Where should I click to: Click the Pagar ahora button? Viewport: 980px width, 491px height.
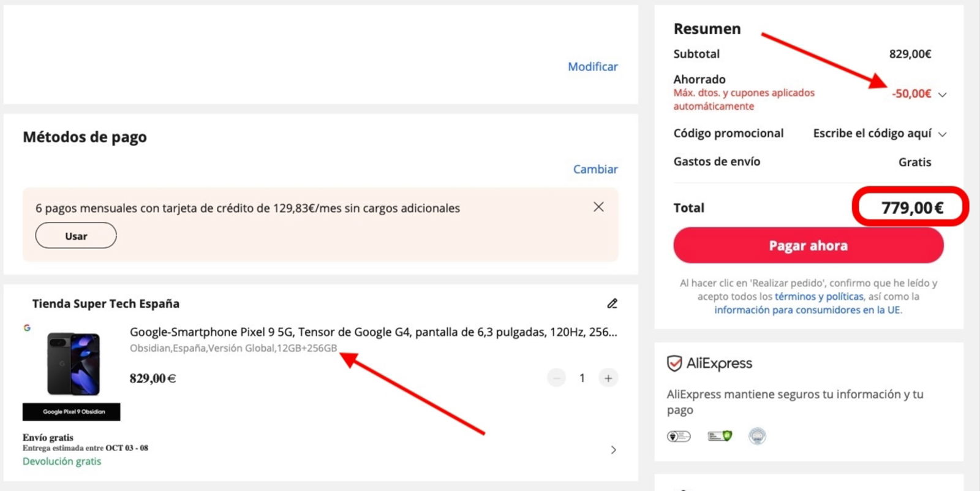pyautogui.click(x=809, y=245)
